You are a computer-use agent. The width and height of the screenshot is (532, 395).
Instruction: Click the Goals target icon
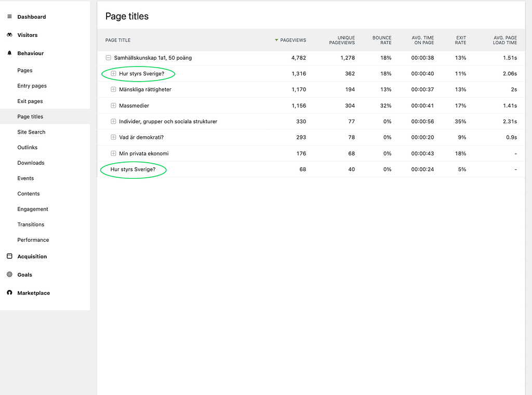click(9, 274)
